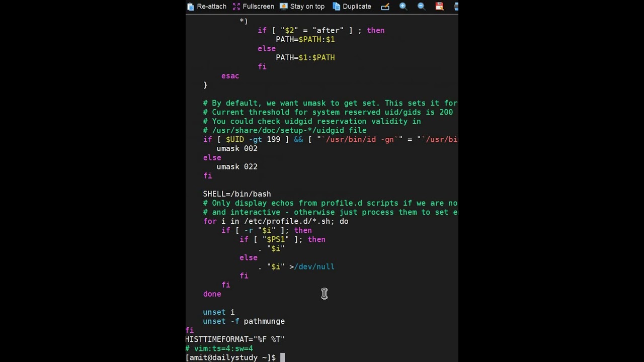
Task: Click the "esac" keyword
Action: [x=230, y=76]
